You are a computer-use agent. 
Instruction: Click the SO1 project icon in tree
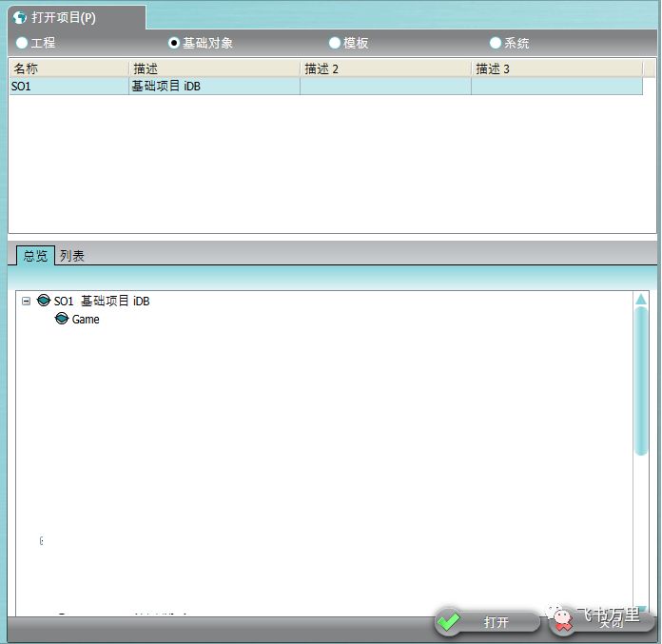click(44, 301)
